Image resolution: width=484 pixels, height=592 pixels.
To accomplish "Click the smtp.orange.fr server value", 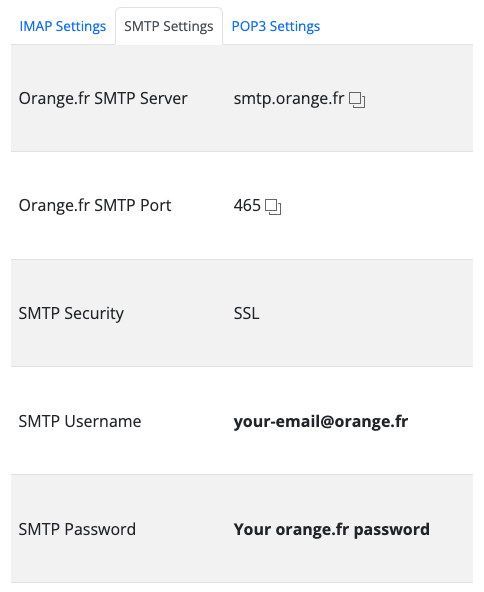I will [289, 99].
